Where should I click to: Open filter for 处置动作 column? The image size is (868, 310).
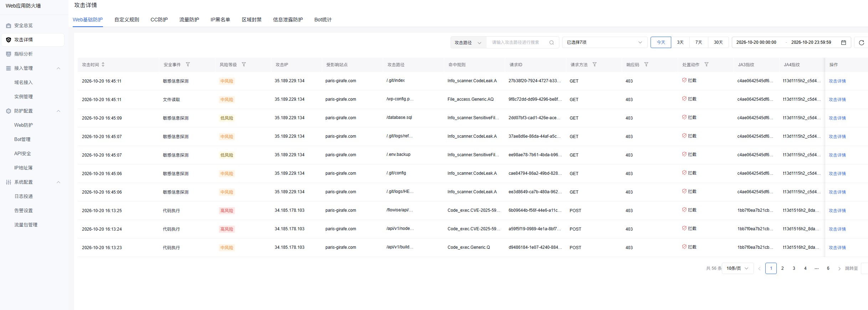(x=707, y=65)
